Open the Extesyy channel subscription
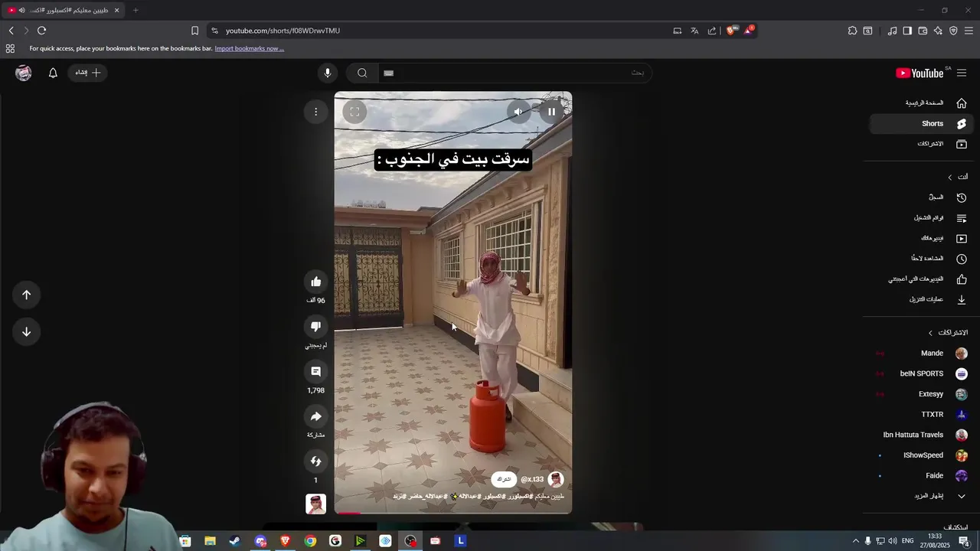 click(x=922, y=394)
